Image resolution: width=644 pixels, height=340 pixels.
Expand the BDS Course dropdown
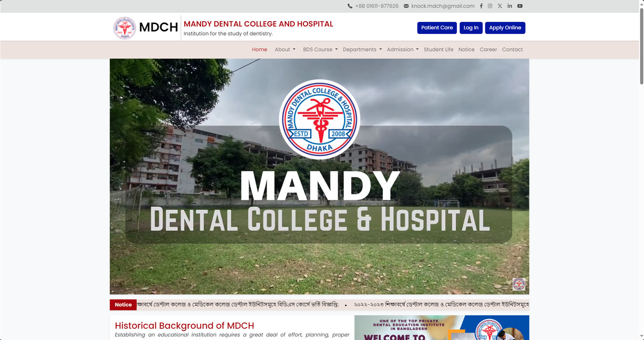click(x=320, y=49)
